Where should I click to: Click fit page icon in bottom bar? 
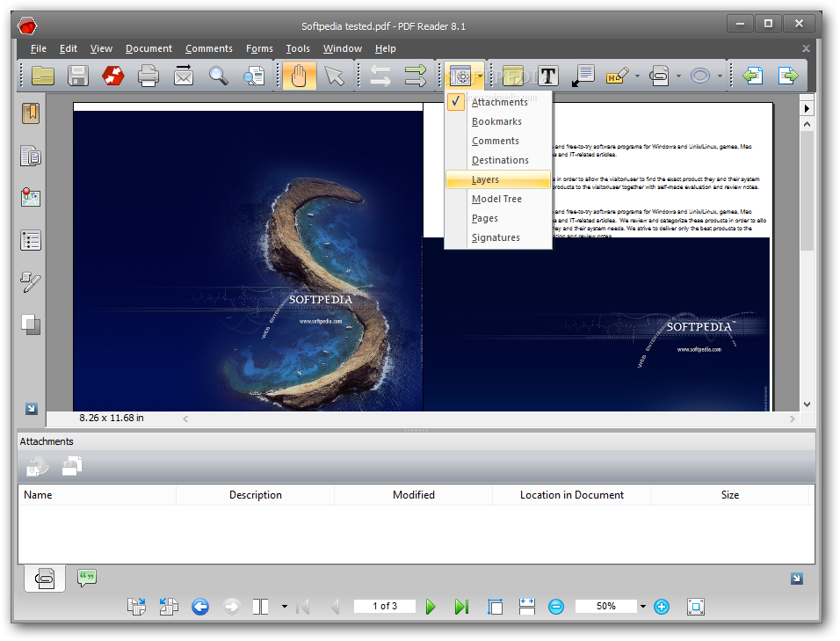coord(495,607)
